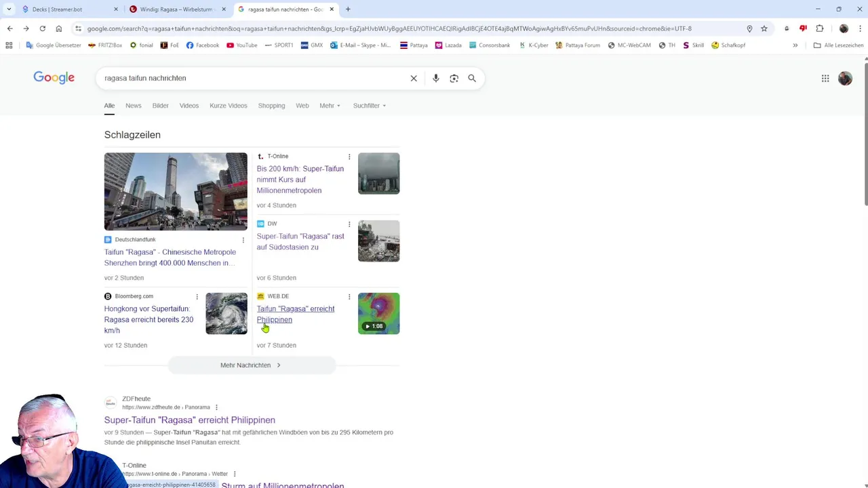Start voice search with microphone icon
Viewport: 868px width, 488px height.
click(436, 78)
